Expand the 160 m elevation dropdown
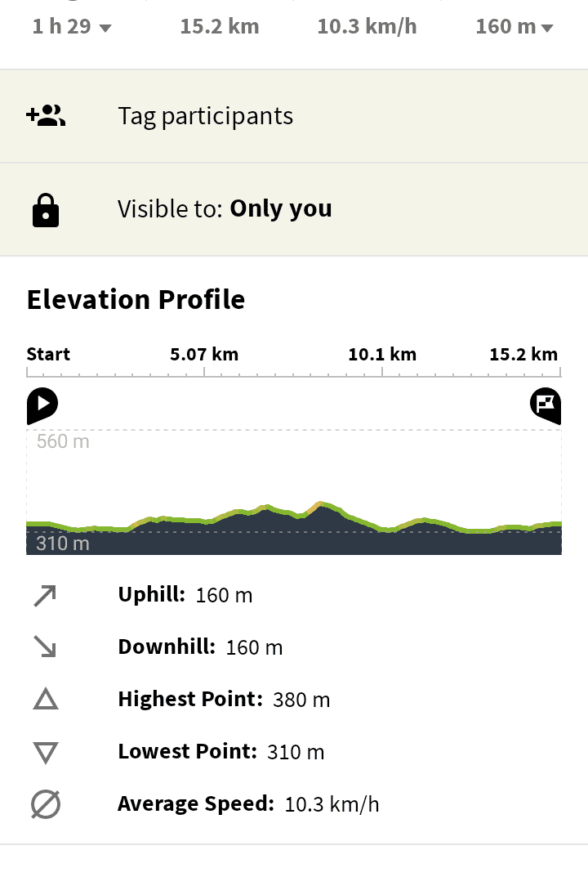This screenshot has width=588, height=877. (514, 27)
